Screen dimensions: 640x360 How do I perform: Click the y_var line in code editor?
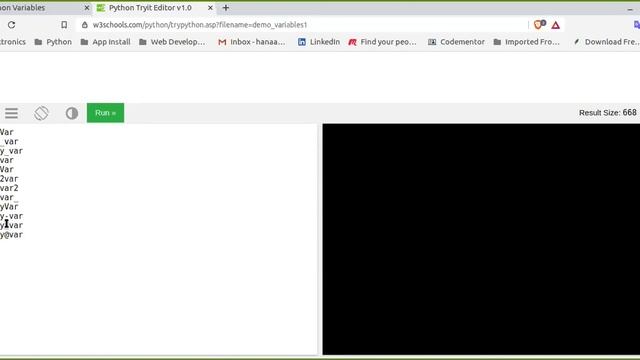click(11, 151)
